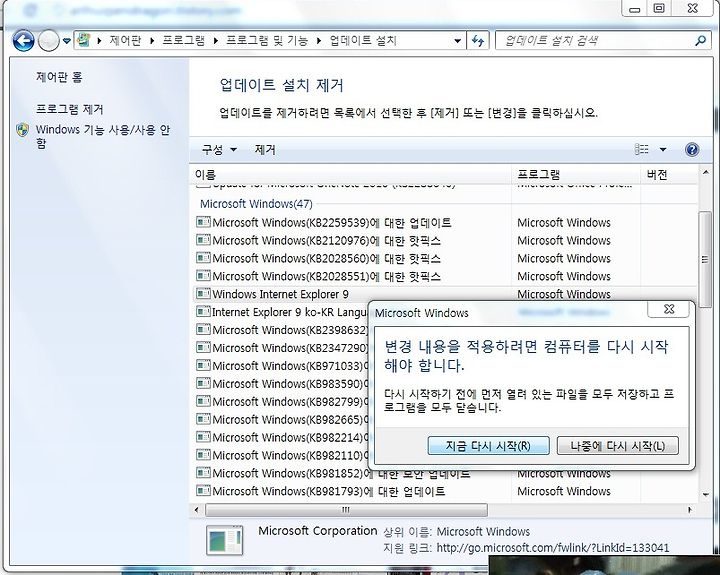
Task: Click the Control Panel icon in address bar
Action: [x=84, y=40]
